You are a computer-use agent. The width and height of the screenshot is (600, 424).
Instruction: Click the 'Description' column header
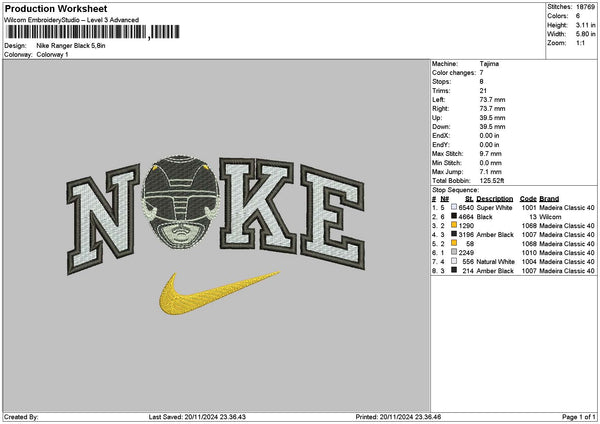pyautogui.click(x=495, y=199)
